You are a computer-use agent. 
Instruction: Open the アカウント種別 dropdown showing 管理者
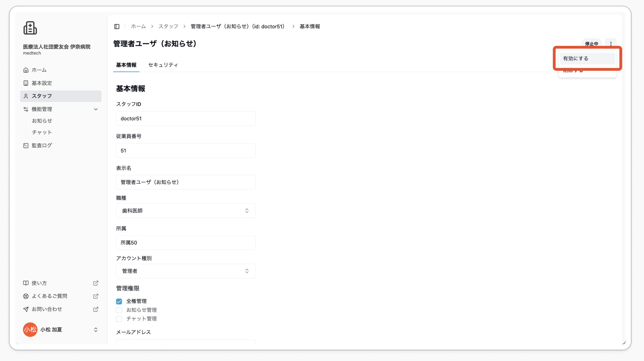pyautogui.click(x=186, y=271)
